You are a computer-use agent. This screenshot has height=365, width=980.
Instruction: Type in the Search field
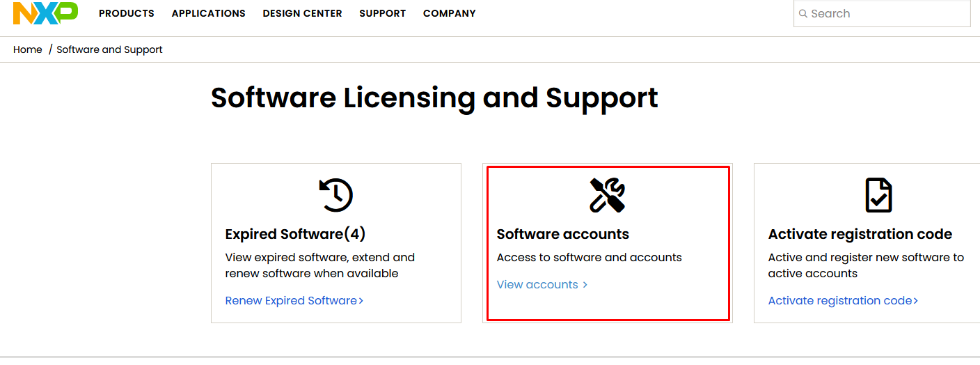pos(887,14)
